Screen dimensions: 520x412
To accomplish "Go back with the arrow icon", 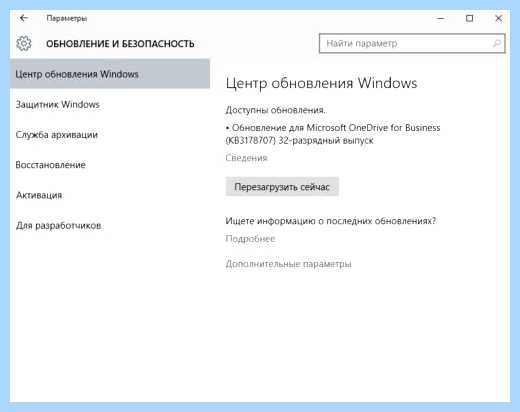I will (x=24, y=18).
